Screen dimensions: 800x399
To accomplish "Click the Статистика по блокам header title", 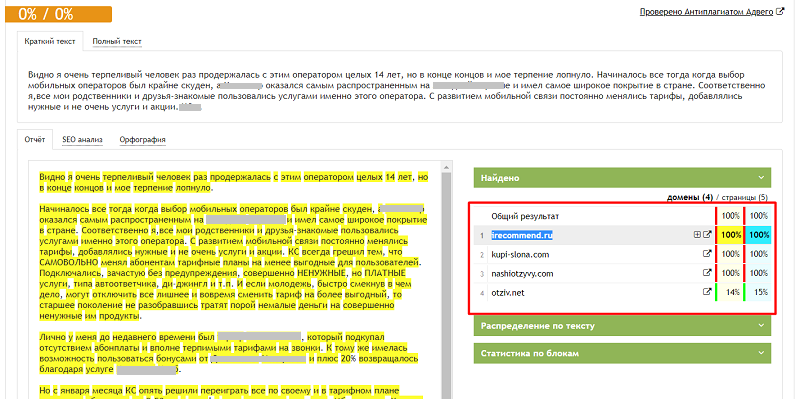I will click(x=530, y=353).
